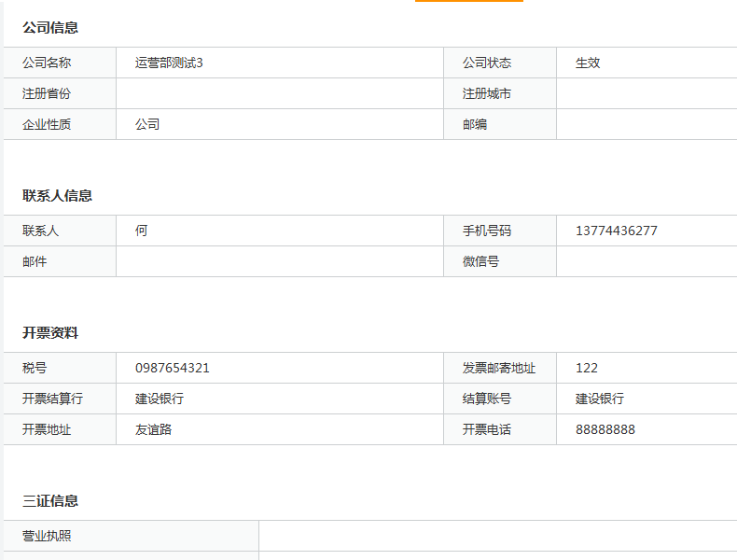
Task: Select the 邮件 label
Action: [35, 261]
